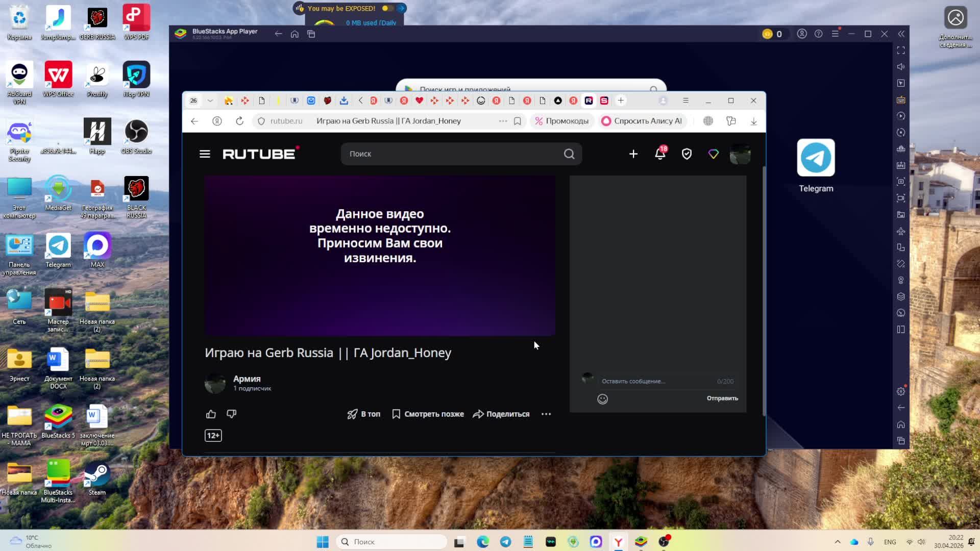Expand the video actions three-dots menu
The image size is (980, 551).
pos(546,414)
